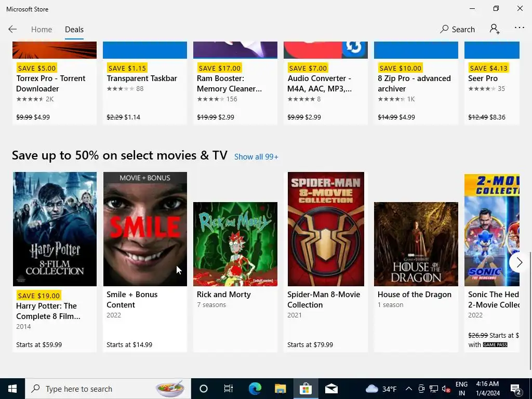
Task: Click SAVE $17.00 badge on Ram Booster
Action: [220, 68]
